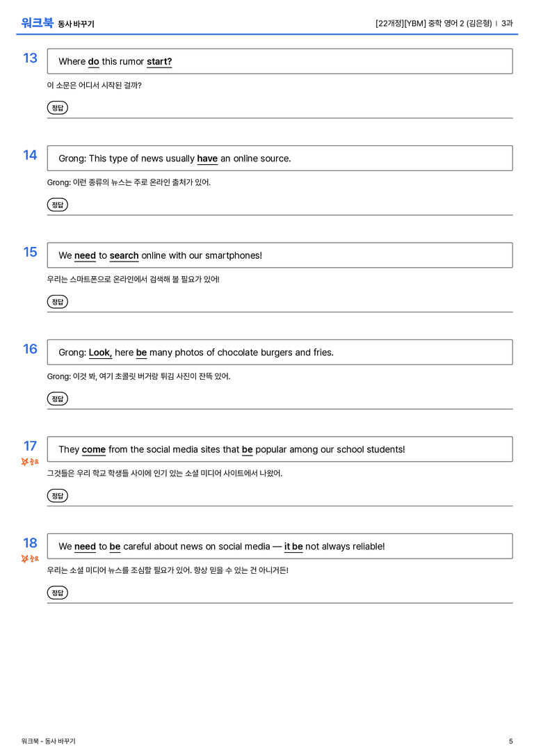The width and height of the screenshot is (534, 756).
Task: Click the underlined word 'have' in question 14
Action: point(207,159)
